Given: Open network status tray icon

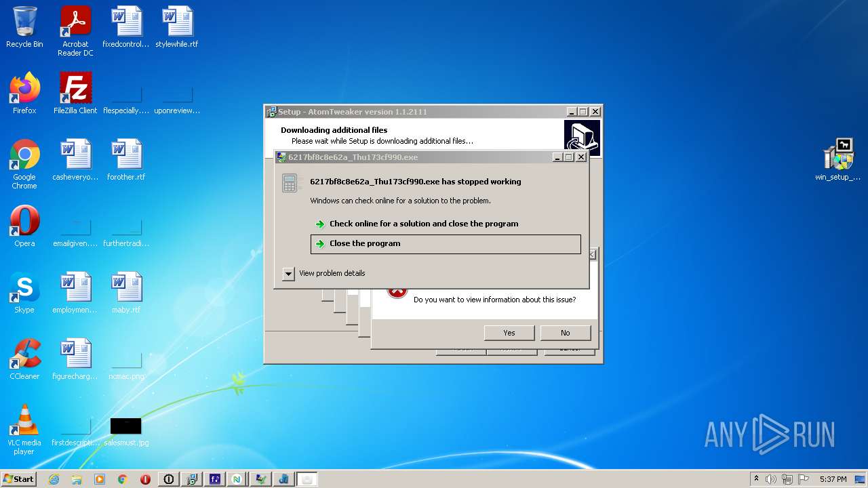Looking at the screenshot, I should 787,479.
